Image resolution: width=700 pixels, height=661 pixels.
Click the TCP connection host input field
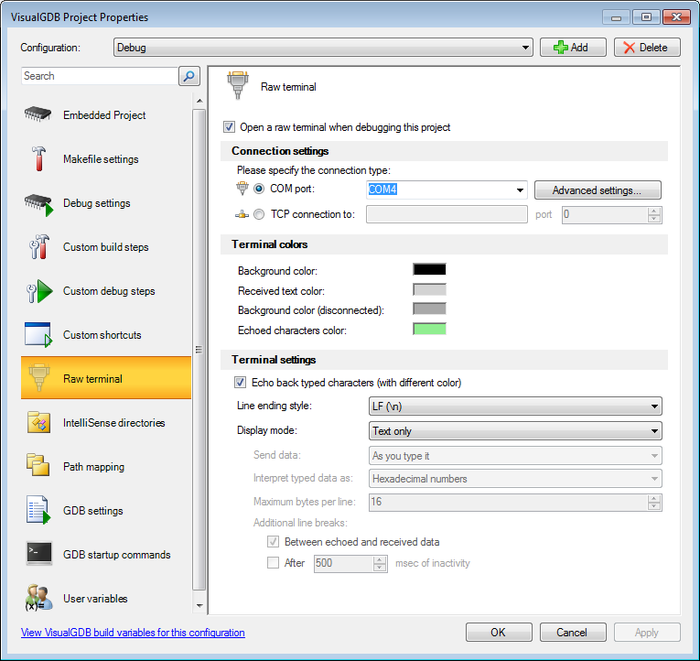pyautogui.click(x=447, y=214)
